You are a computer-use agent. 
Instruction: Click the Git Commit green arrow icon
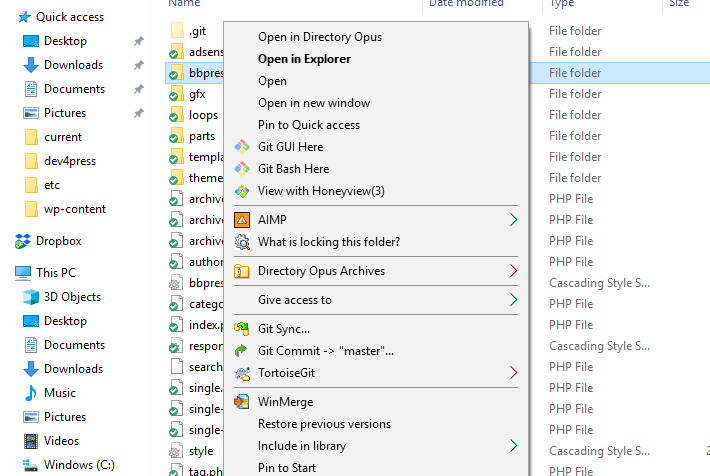pyautogui.click(x=241, y=351)
